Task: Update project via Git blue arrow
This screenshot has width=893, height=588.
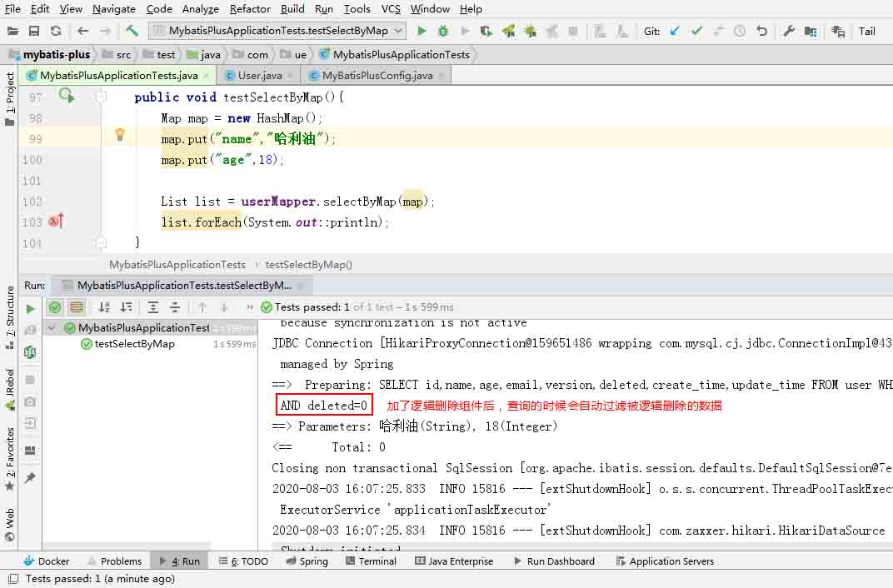Action: coord(675,31)
